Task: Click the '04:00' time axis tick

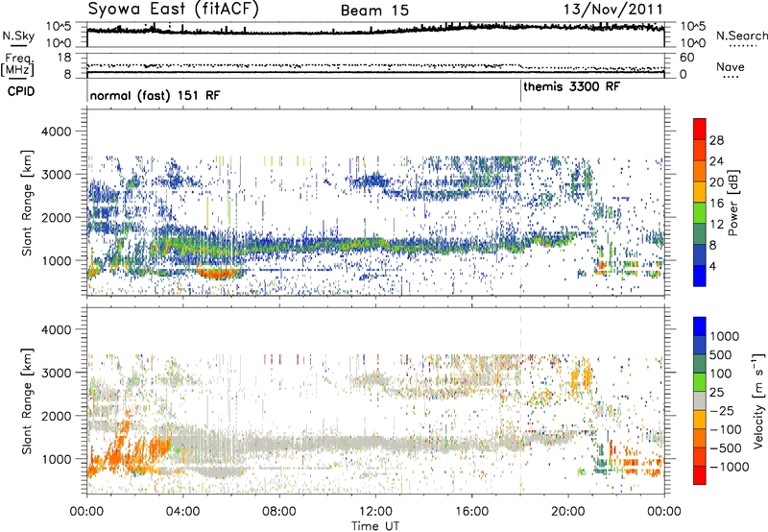Action: click(x=182, y=512)
